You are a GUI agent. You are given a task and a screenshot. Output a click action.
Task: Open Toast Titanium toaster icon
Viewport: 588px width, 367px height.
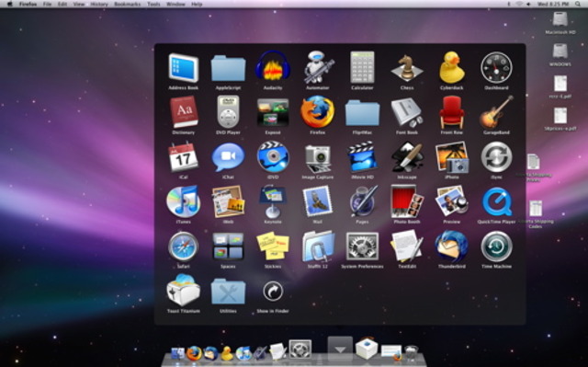(x=183, y=290)
